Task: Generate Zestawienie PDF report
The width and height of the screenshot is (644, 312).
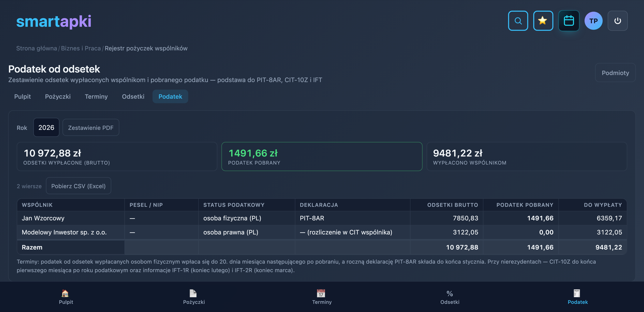Action: tap(91, 128)
